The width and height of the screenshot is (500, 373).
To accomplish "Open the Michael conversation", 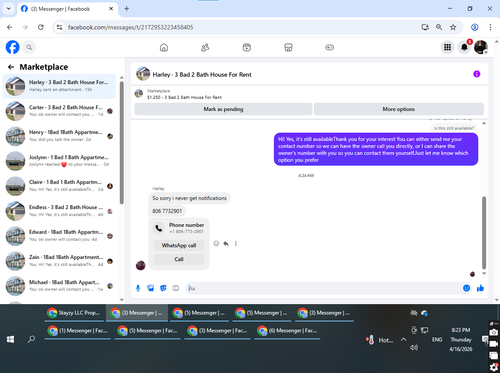I will (x=59, y=286).
